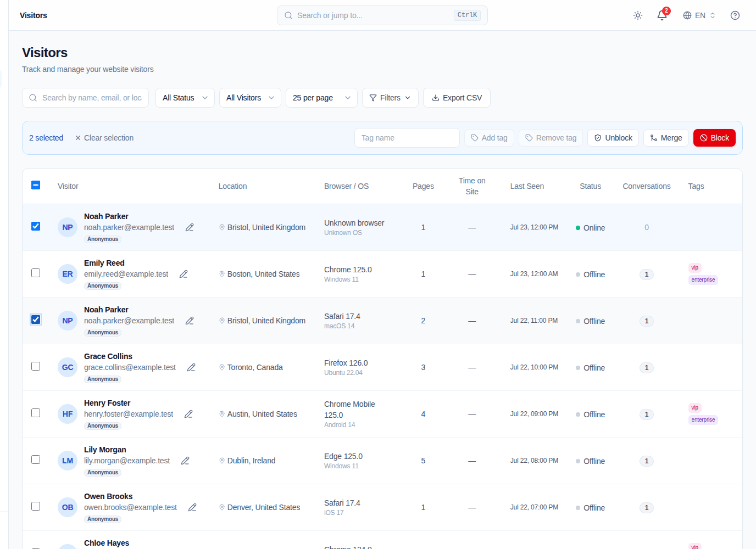756x549 pixels.
Task: Open conversation count badge for Grace Collins
Action: point(647,368)
